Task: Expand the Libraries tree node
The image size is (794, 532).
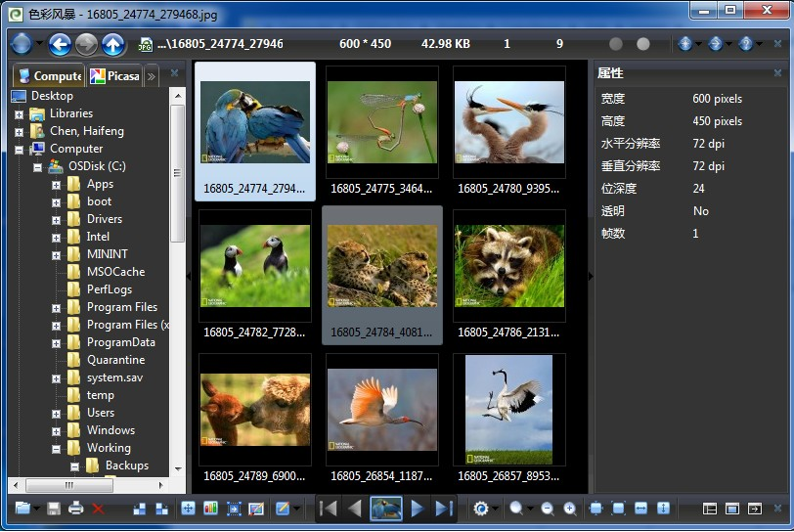Action: (x=19, y=113)
